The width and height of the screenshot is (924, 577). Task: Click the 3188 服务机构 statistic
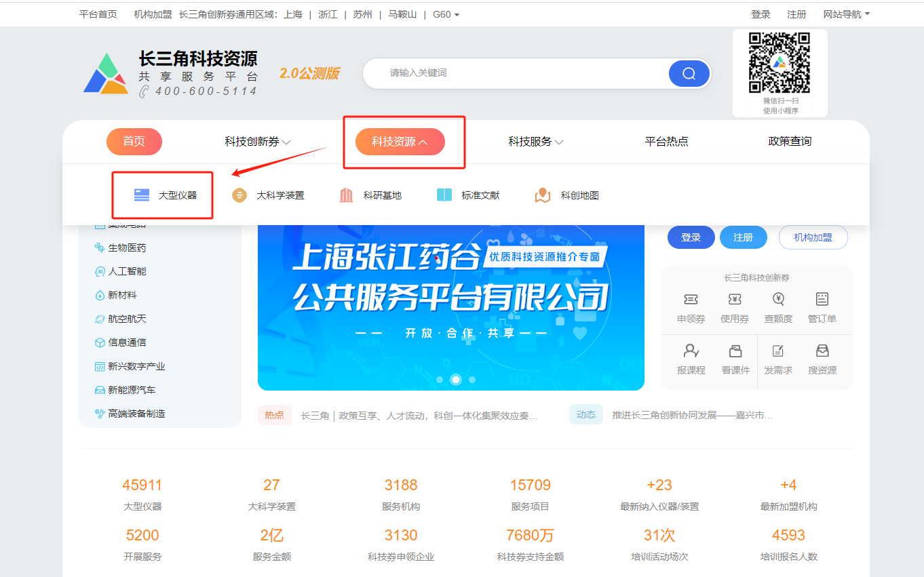(x=401, y=494)
